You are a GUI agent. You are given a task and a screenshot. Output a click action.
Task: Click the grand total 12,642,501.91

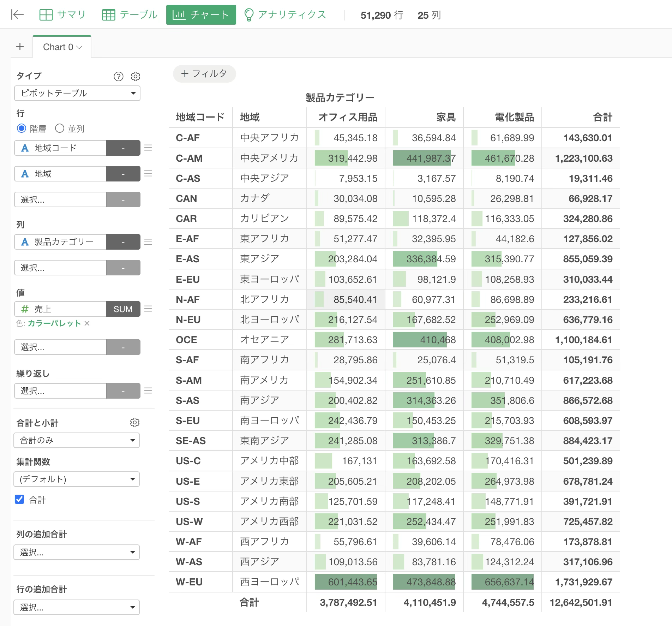[x=581, y=602]
